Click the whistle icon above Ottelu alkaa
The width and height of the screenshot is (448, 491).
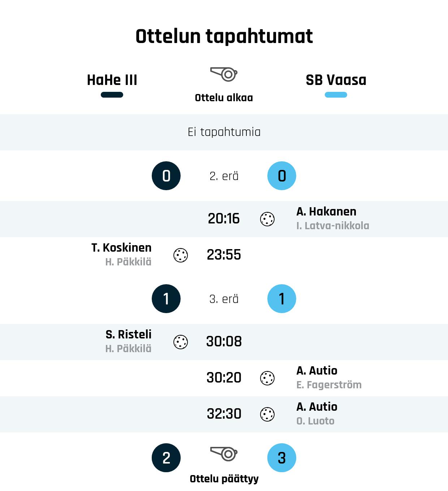(224, 74)
